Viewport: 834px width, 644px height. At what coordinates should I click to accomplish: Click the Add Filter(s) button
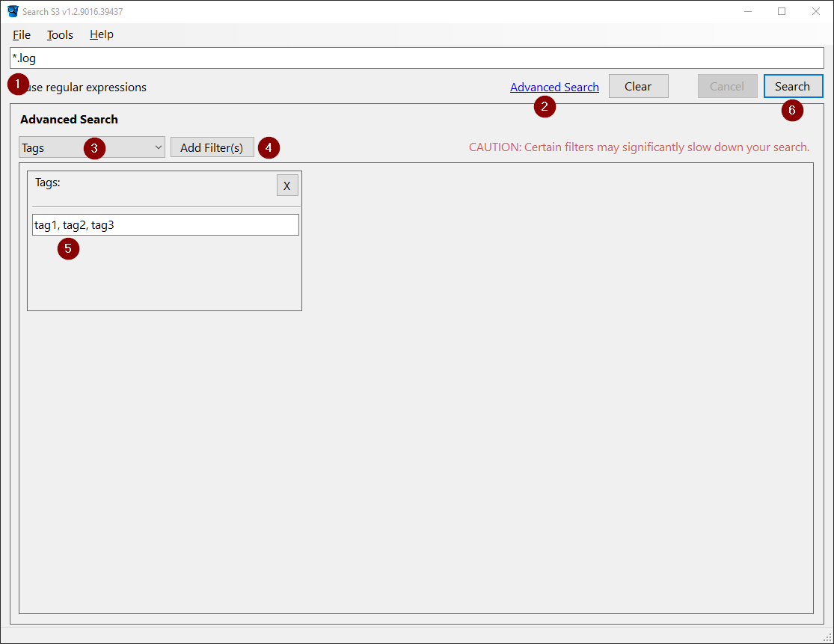(212, 147)
